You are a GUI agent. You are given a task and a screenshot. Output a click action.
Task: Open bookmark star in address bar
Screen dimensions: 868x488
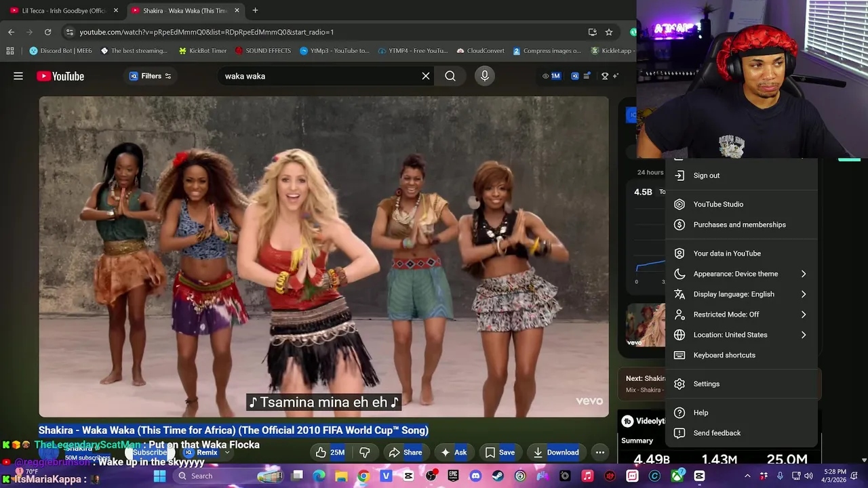coord(609,32)
